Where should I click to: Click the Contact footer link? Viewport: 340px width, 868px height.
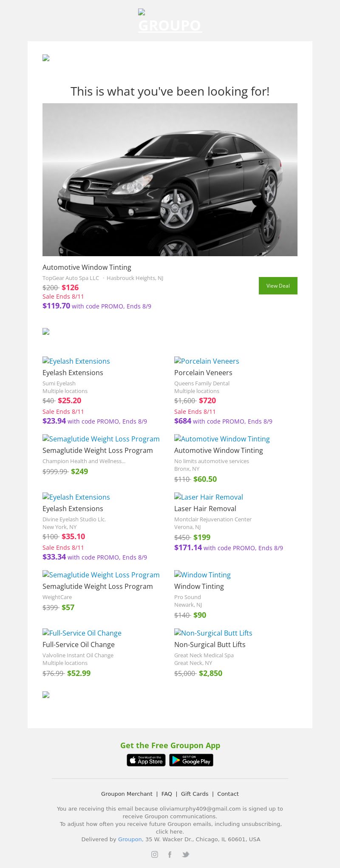click(x=228, y=794)
